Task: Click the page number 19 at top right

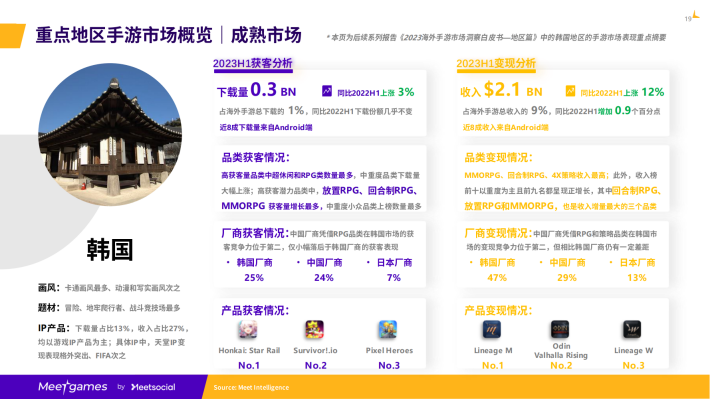Action: point(688,19)
